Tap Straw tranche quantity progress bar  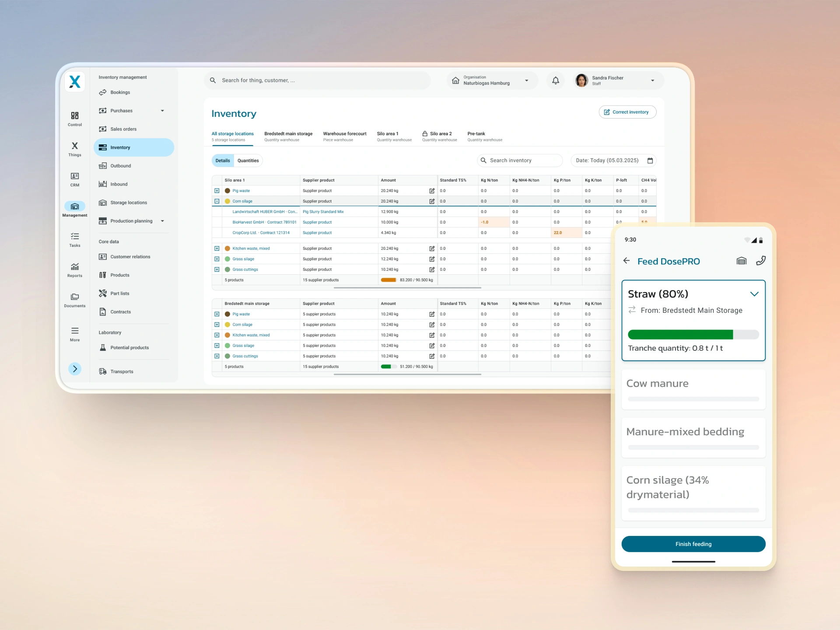(x=693, y=335)
